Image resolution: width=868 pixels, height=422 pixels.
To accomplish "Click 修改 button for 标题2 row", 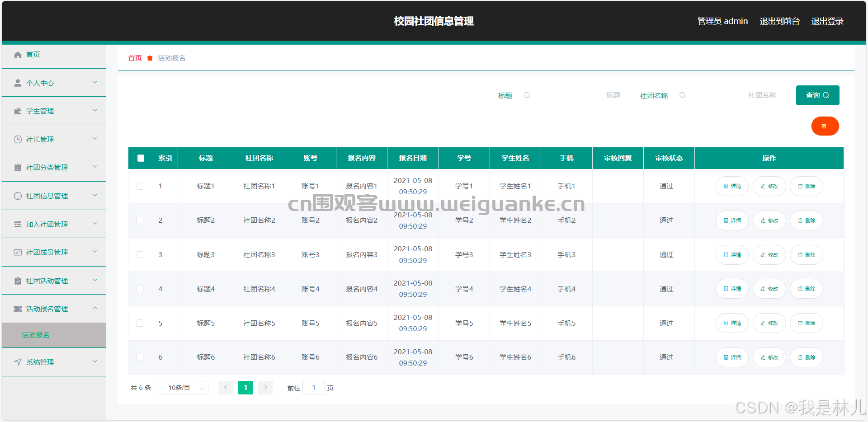I will click(769, 220).
